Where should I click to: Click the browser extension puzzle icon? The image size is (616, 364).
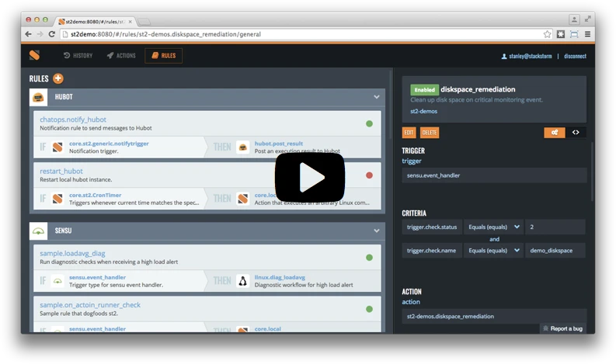[x=561, y=34]
